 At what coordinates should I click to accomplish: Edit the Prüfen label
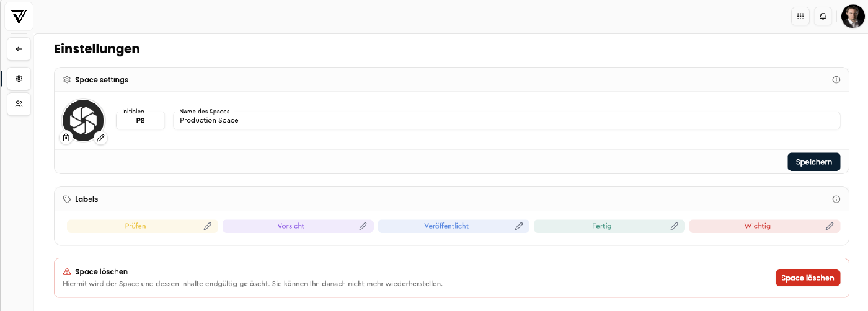tap(208, 226)
